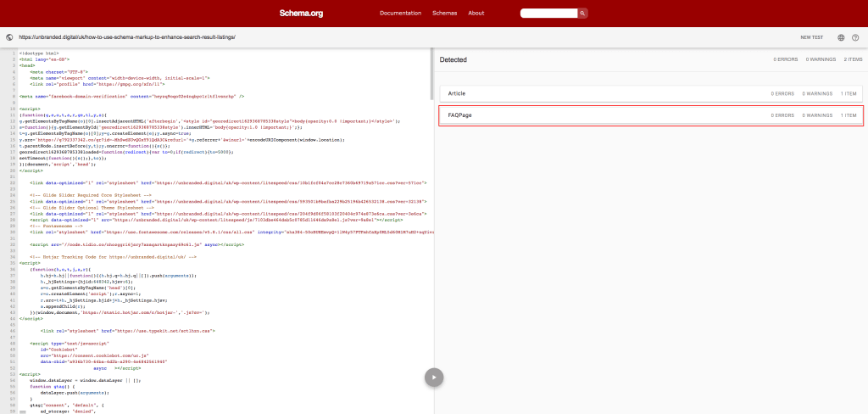Click 0 WARNINGS in the Detected header
Image resolution: width=868 pixels, height=414 pixels.
tap(821, 59)
